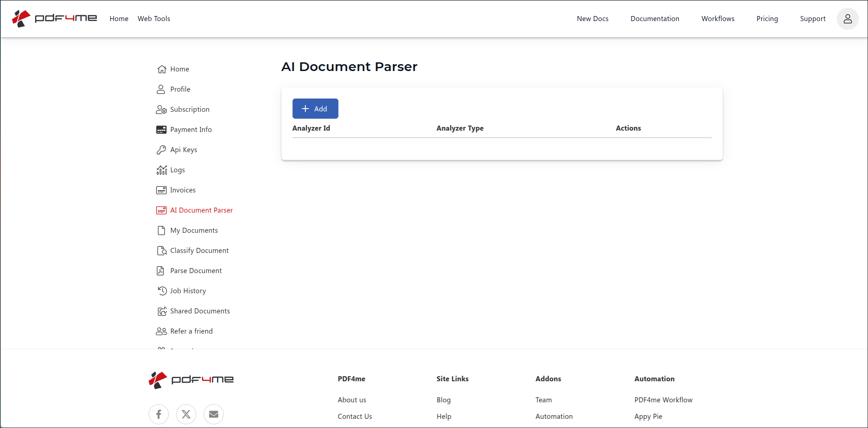Select Payment Info in the sidebar
This screenshot has height=428, width=868.
coord(191,130)
